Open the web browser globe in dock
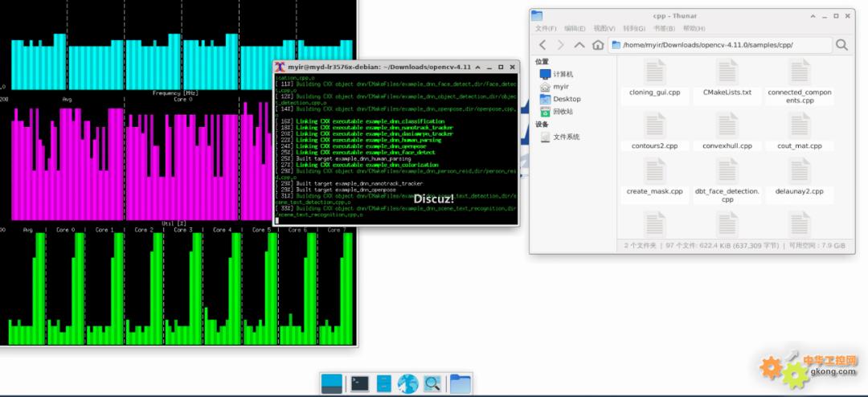Screen dimensions: 868x397 click(408, 384)
